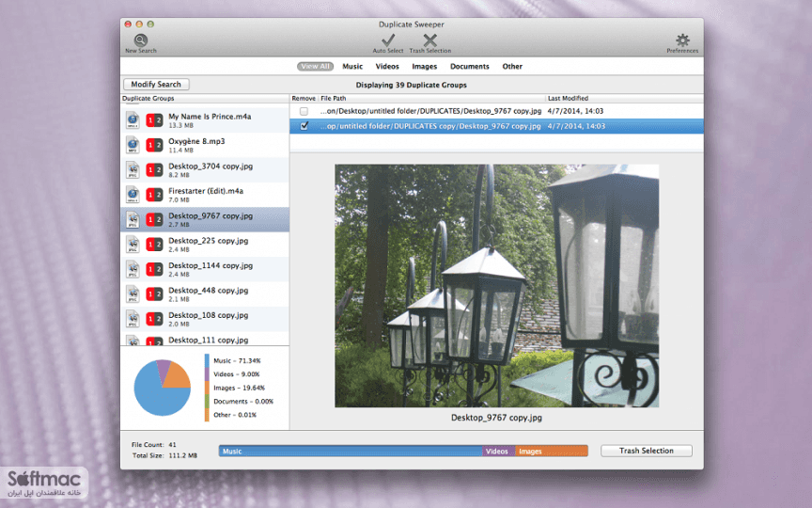The image size is (812, 508).
Task: Uncheck the Remove box for the highlighted file path
Action: [304, 126]
